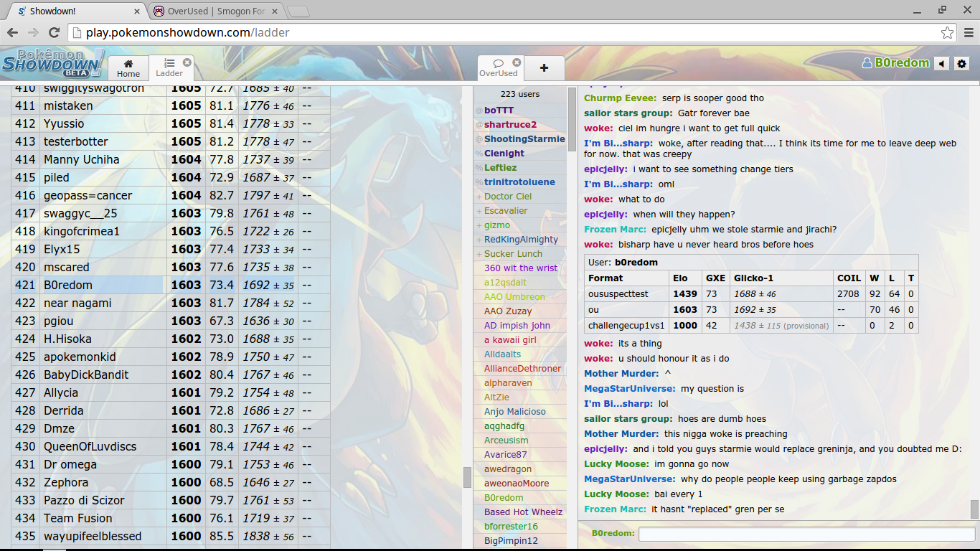
Task: Open Cleniight from the user list
Action: [x=504, y=153]
